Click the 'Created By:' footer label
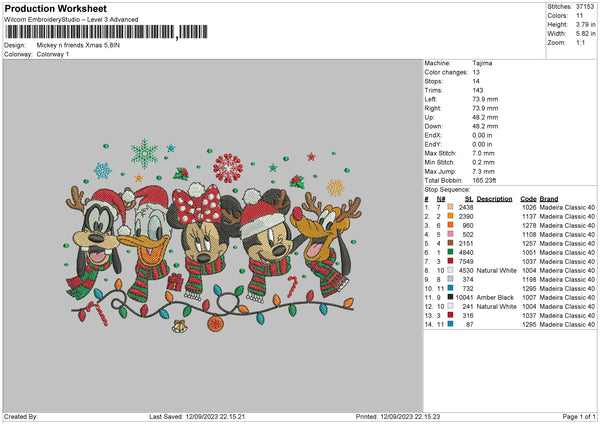This screenshot has width=600, height=424. pos(21,417)
